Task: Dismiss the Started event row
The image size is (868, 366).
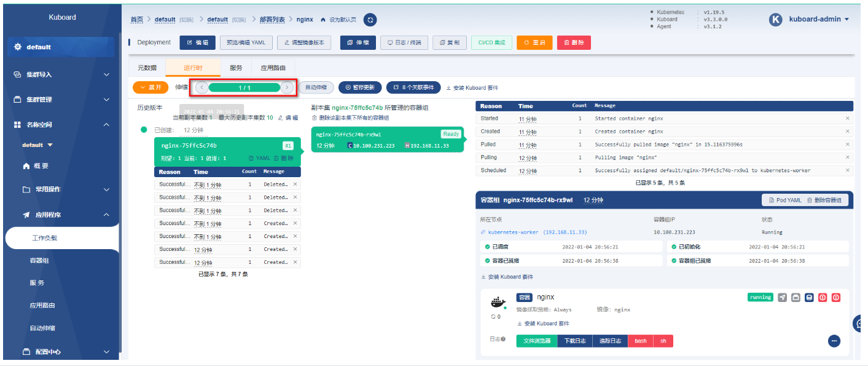Action: click(848, 118)
